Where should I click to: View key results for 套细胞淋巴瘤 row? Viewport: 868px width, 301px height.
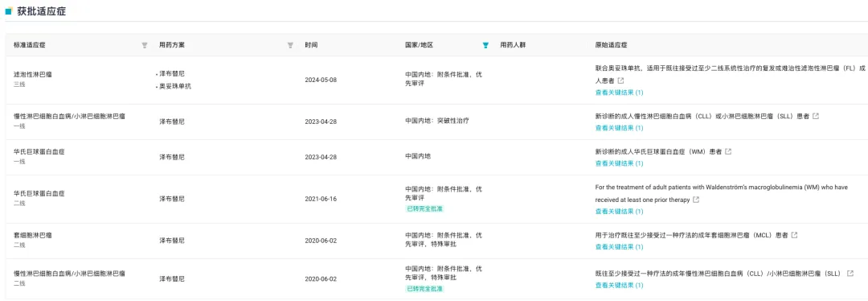point(619,247)
